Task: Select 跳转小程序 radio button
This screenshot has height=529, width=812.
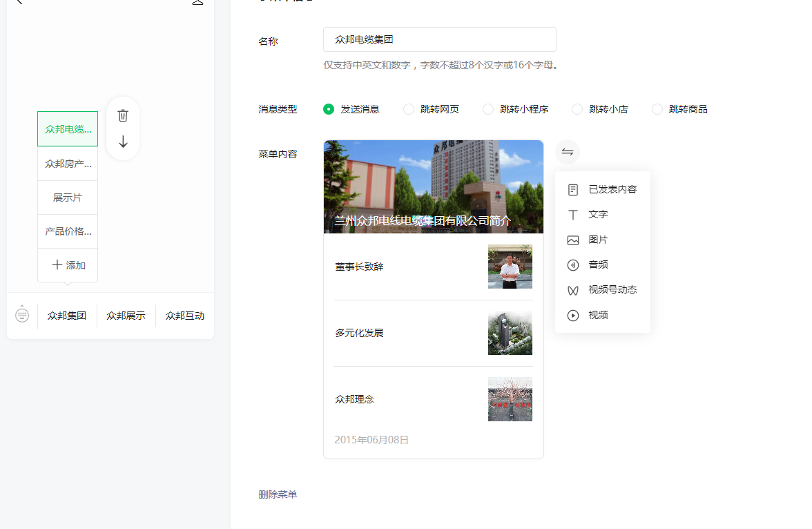Action: [487, 109]
